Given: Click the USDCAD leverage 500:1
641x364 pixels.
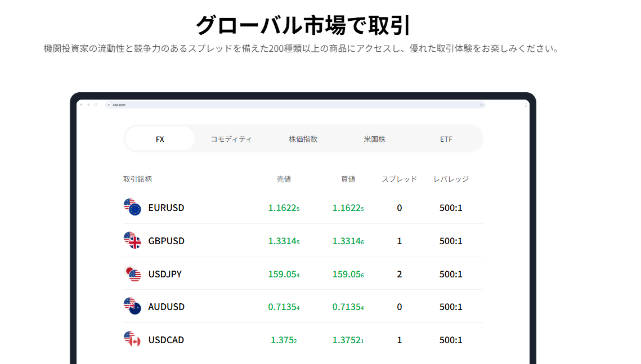Looking at the screenshot, I should point(451,340).
